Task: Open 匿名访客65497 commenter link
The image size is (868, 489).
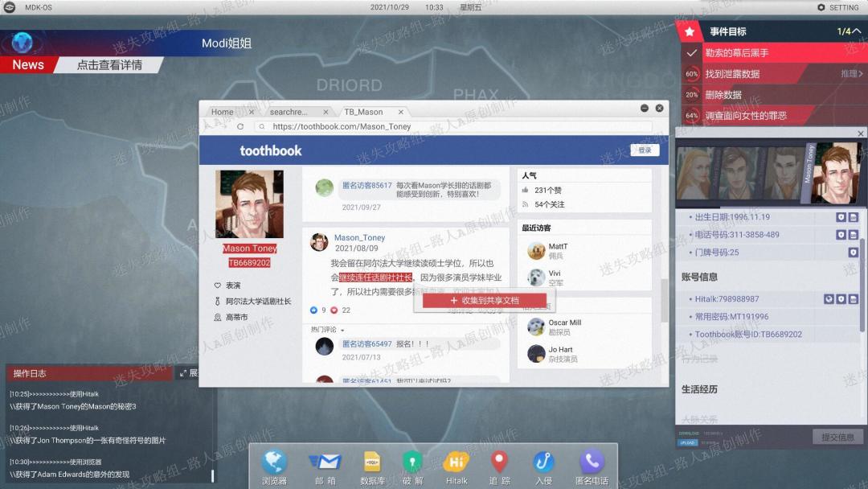Action: (x=366, y=344)
